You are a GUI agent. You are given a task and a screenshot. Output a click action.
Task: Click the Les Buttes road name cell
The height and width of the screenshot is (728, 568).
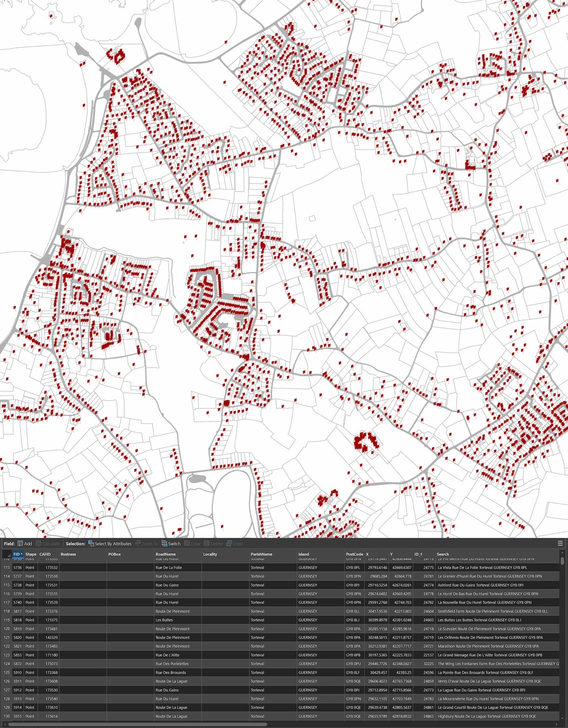(x=164, y=620)
